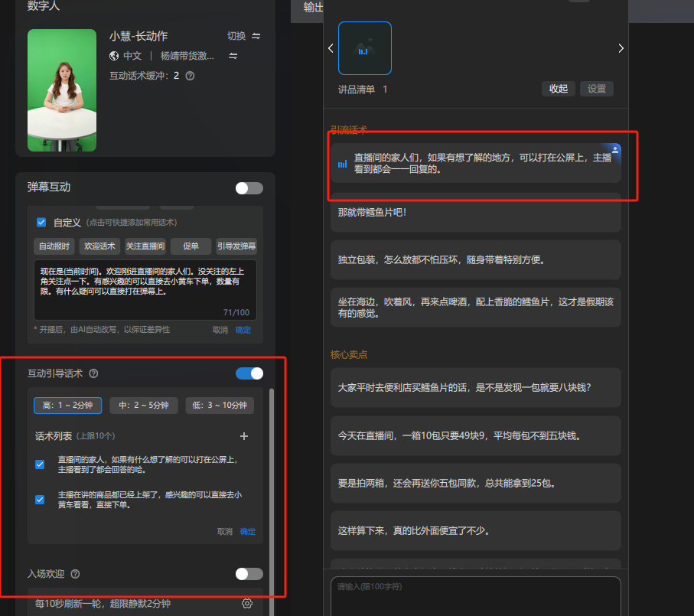The image size is (694, 616).
Task: Select the 高：1～2分钟 frequency option
Action: (67, 406)
